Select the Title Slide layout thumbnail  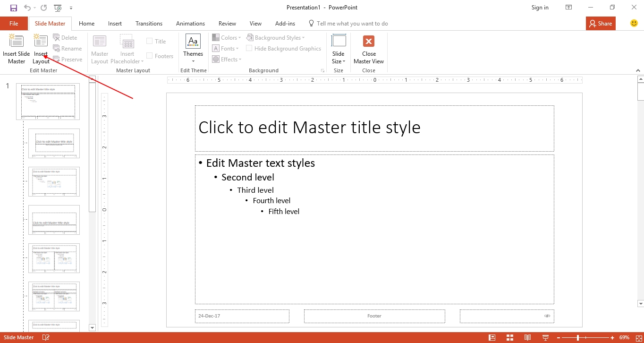[54, 143]
